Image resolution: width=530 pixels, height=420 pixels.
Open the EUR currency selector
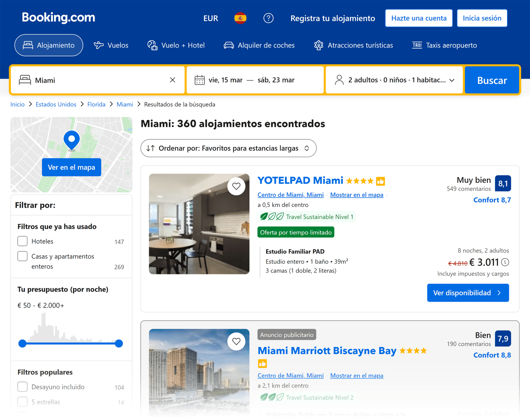pyautogui.click(x=211, y=18)
